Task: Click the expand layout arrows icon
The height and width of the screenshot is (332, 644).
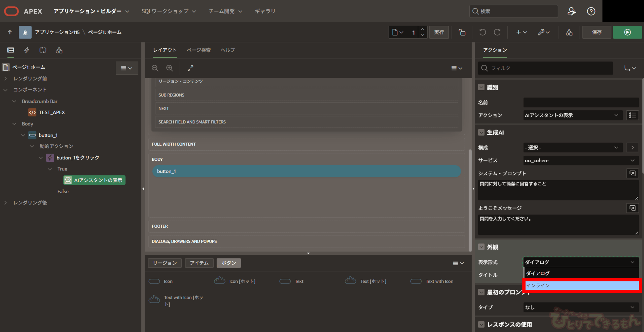Action: tap(190, 68)
